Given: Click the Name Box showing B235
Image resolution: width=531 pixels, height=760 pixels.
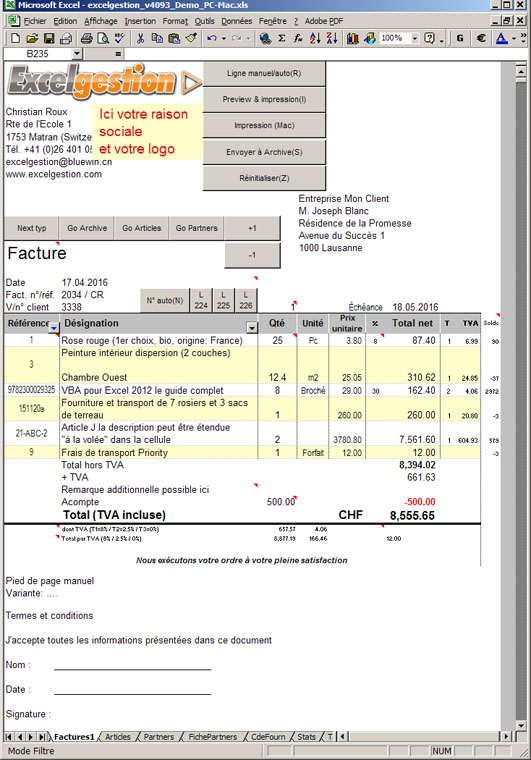Looking at the screenshot, I should 38,54.
